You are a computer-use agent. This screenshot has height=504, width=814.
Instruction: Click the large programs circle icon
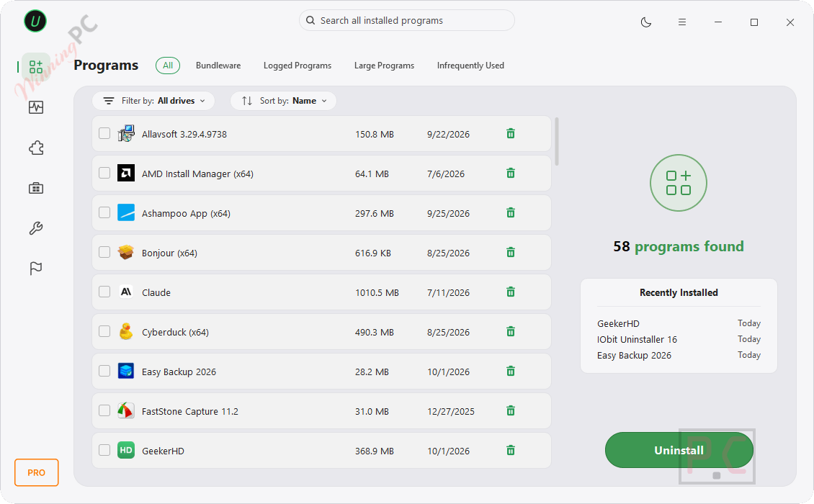click(x=679, y=183)
